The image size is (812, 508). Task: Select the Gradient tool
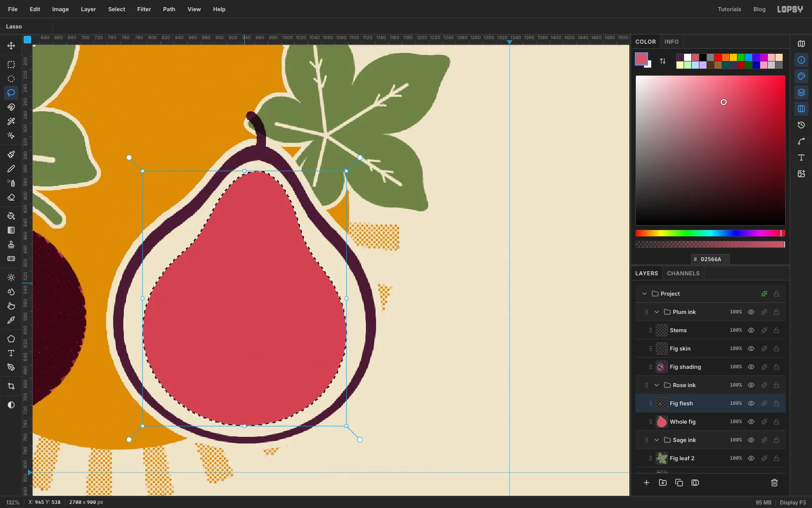(x=11, y=230)
